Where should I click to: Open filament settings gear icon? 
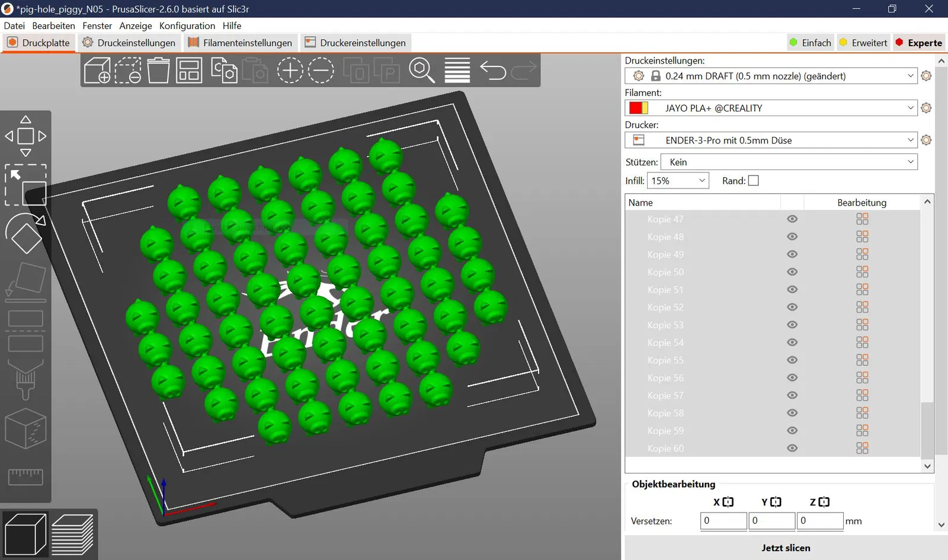[927, 108]
